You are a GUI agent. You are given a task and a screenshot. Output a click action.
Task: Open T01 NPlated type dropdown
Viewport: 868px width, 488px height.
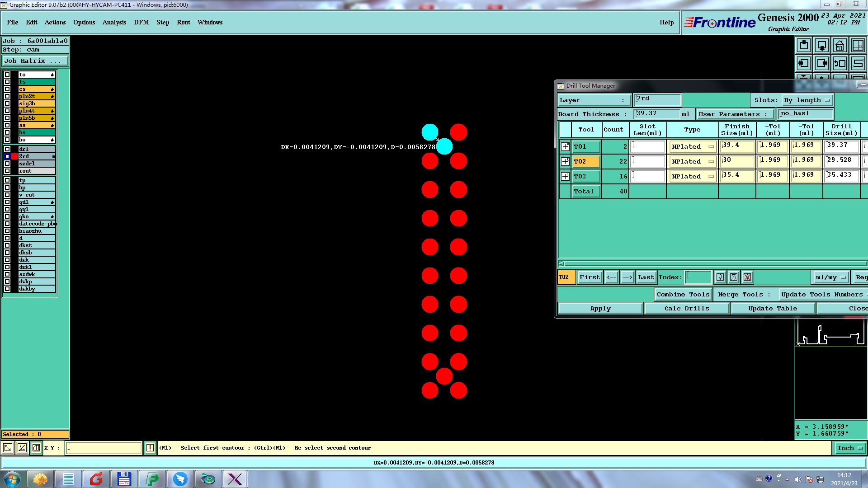692,146
